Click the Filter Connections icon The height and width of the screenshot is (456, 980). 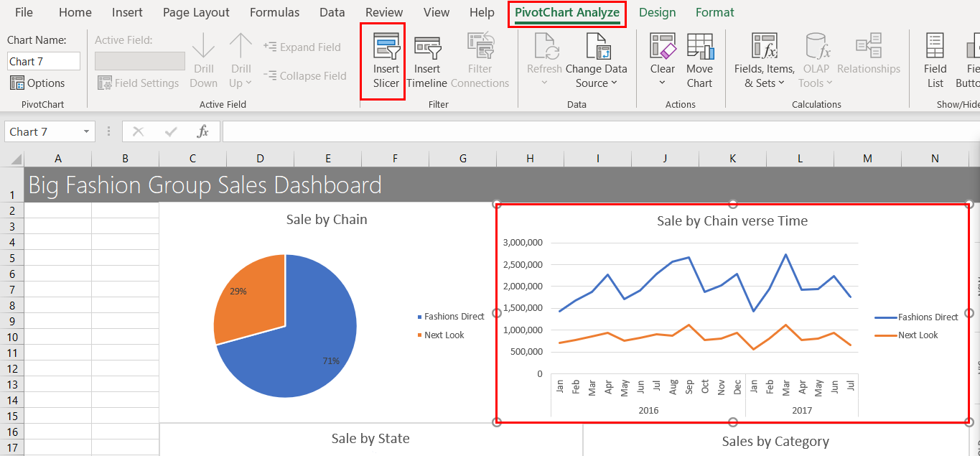(480, 46)
